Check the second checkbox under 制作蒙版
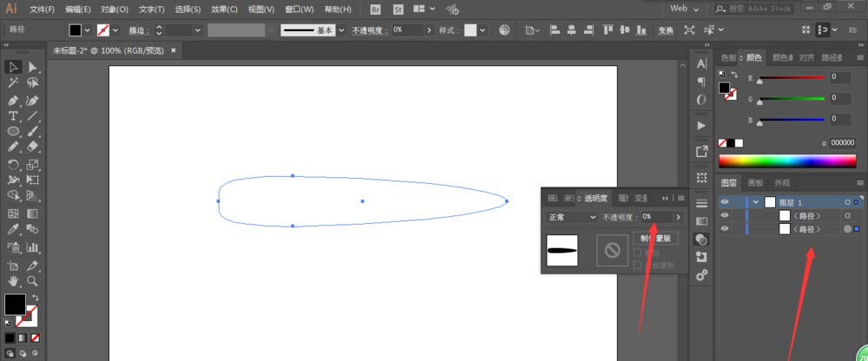 pyautogui.click(x=637, y=266)
